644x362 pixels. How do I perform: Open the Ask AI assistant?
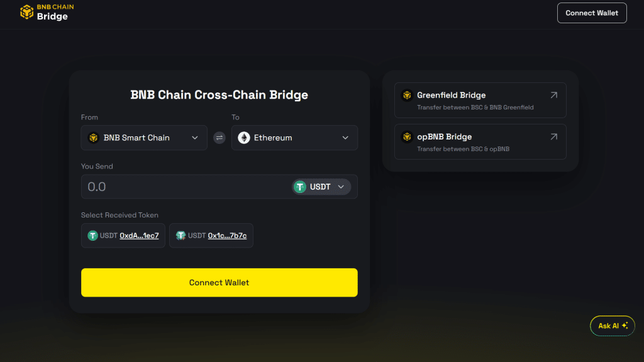(x=613, y=326)
